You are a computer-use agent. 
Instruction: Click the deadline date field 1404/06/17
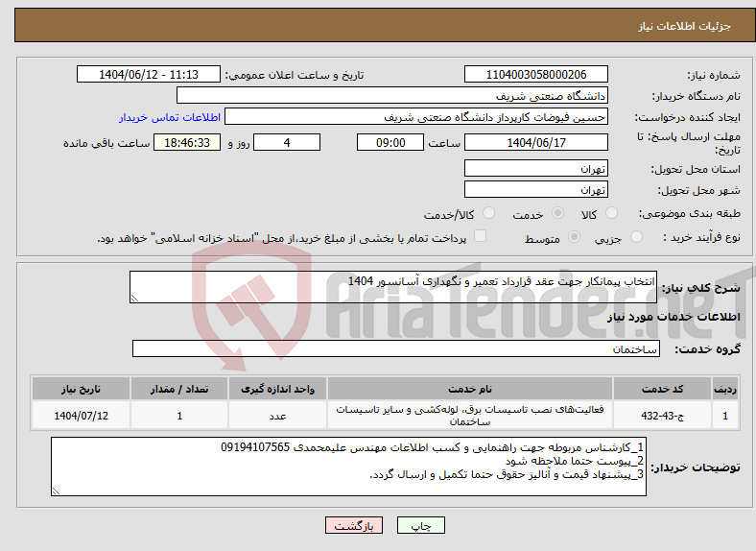pyautogui.click(x=535, y=142)
